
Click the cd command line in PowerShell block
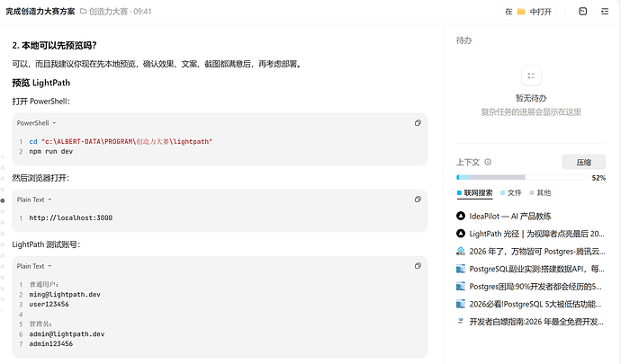(121, 142)
